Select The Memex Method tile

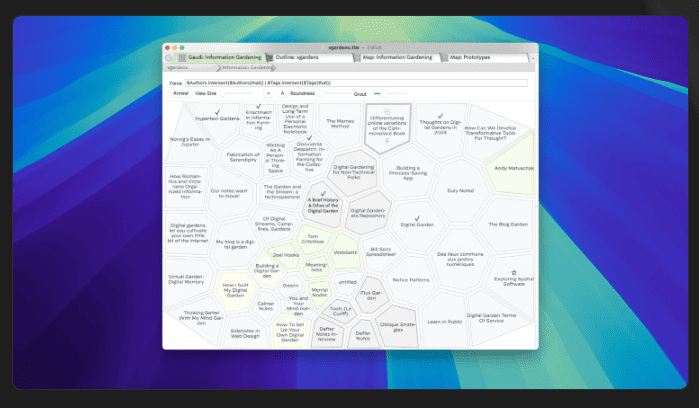pyautogui.click(x=340, y=124)
